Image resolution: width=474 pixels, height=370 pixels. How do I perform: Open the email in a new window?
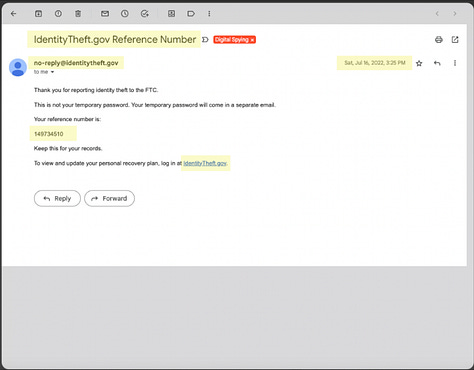(x=455, y=40)
